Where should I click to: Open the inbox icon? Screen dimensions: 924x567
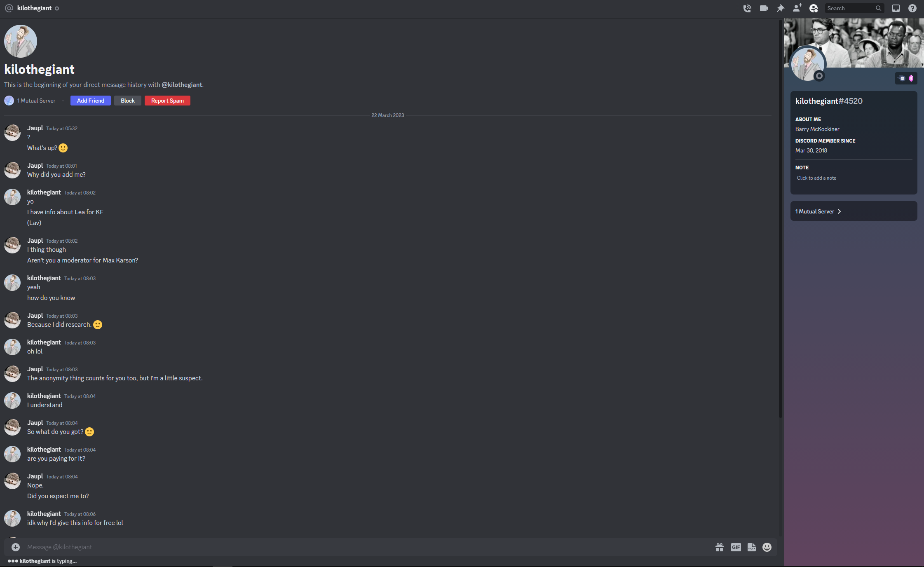tap(896, 8)
